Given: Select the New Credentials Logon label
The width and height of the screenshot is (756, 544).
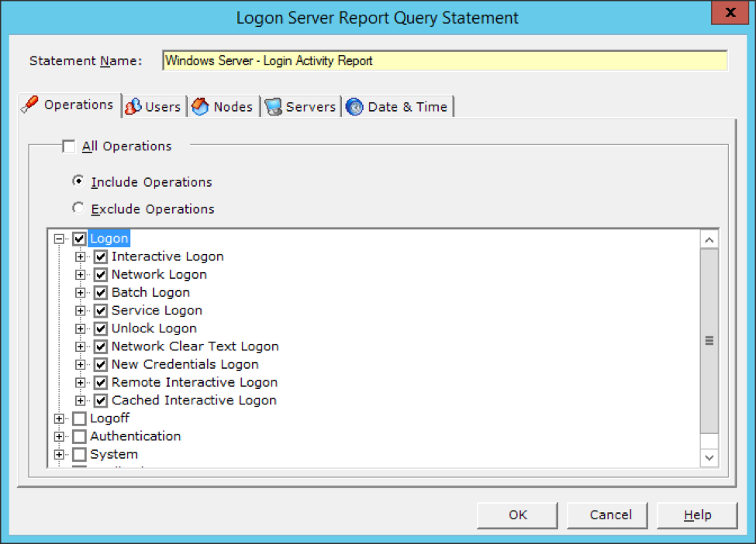Looking at the screenshot, I should [x=185, y=364].
